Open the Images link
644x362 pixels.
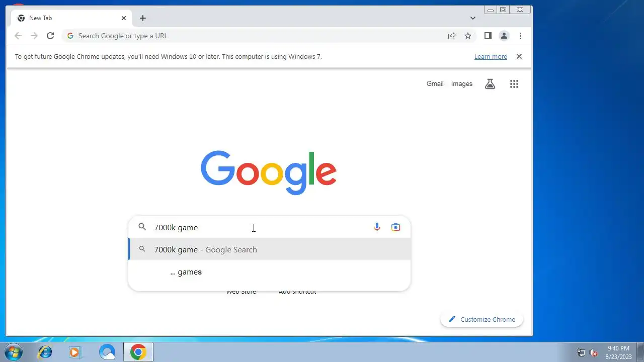tap(462, 84)
